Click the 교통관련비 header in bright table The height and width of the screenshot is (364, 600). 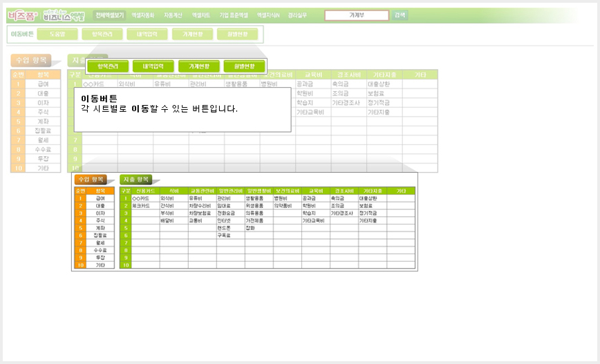pyautogui.click(x=202, y=191)
